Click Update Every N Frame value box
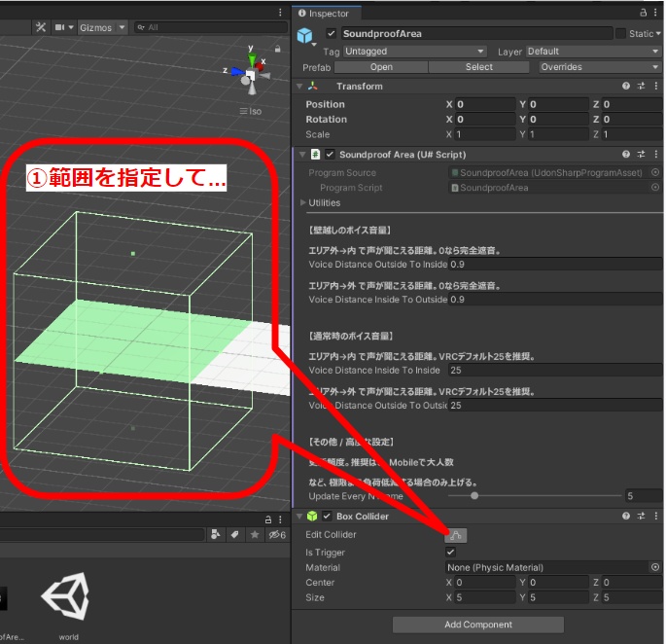666x644 pixels. (644, 496)
